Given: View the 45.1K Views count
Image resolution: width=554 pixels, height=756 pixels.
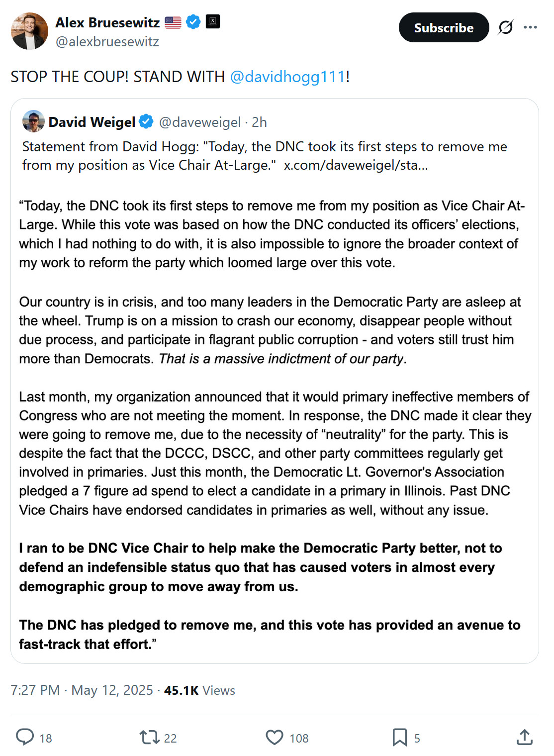Looking at the screenshot, I should (x=199, y=690).
